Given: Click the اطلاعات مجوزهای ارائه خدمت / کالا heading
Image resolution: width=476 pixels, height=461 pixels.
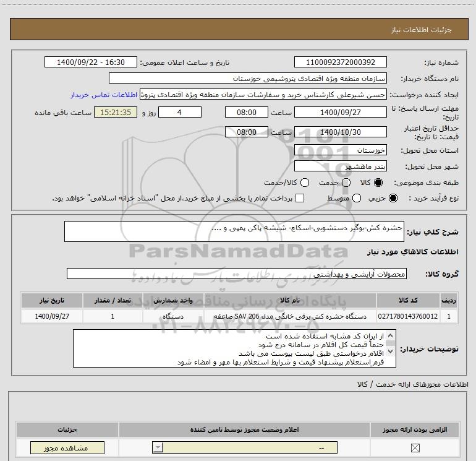Looking at the screenshot, I should pos(412,384).
